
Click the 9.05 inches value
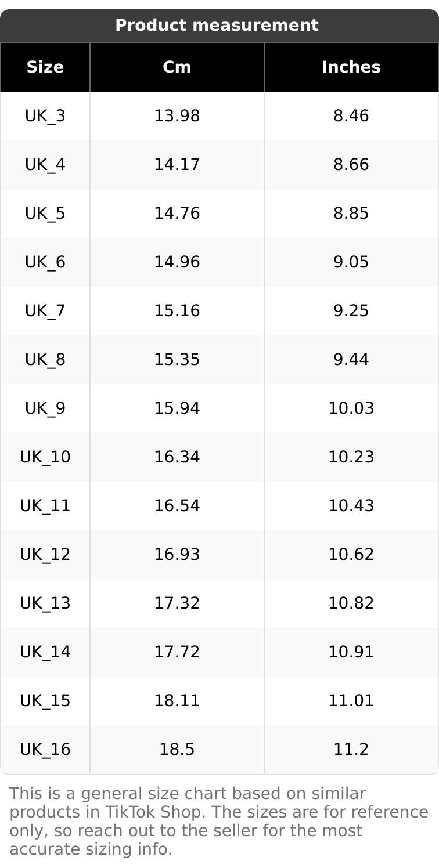pos(351,262)
